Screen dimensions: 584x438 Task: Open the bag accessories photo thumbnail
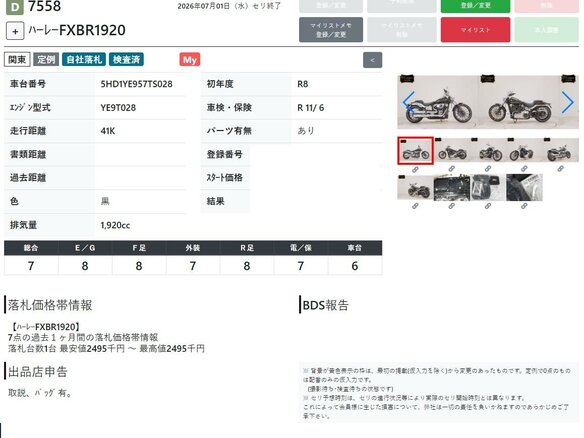[488, 187]
